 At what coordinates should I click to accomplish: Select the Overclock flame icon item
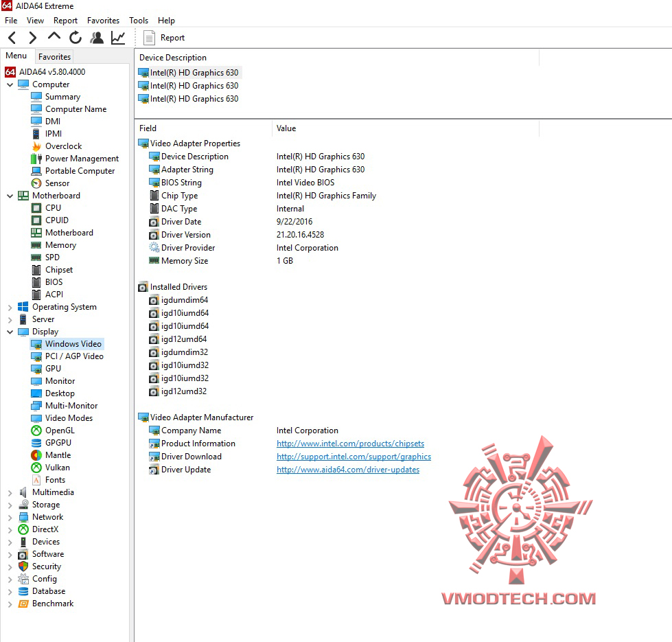pos(56,146)
